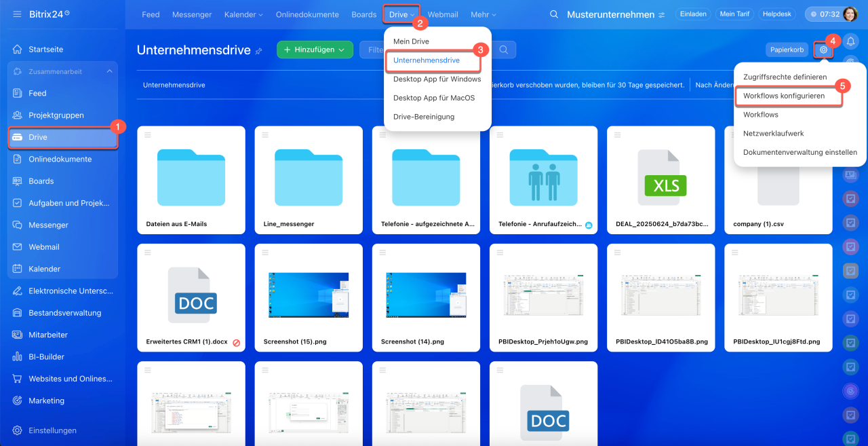
Task: Open the DEAL_20250624 XLS file icon
Action: [667, 179]
